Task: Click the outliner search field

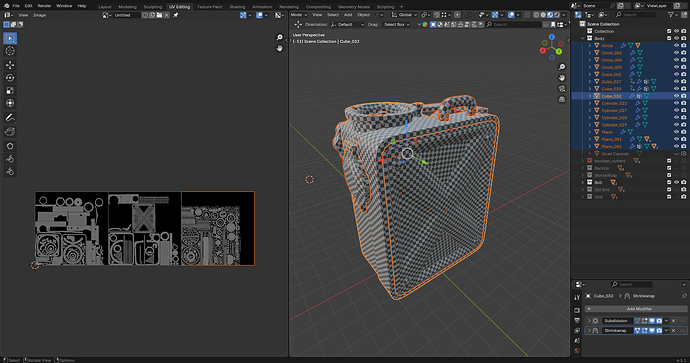Action: click(x=636, y=15)
